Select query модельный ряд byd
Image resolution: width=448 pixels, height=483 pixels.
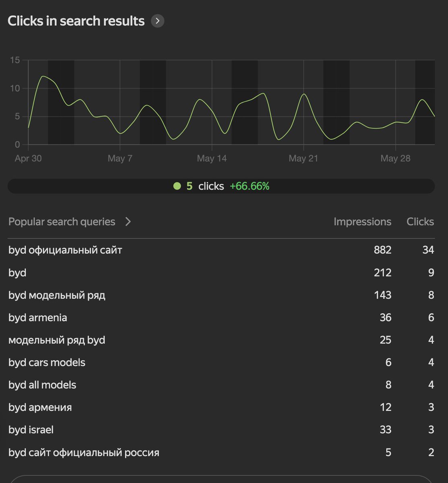coord(57,340)
